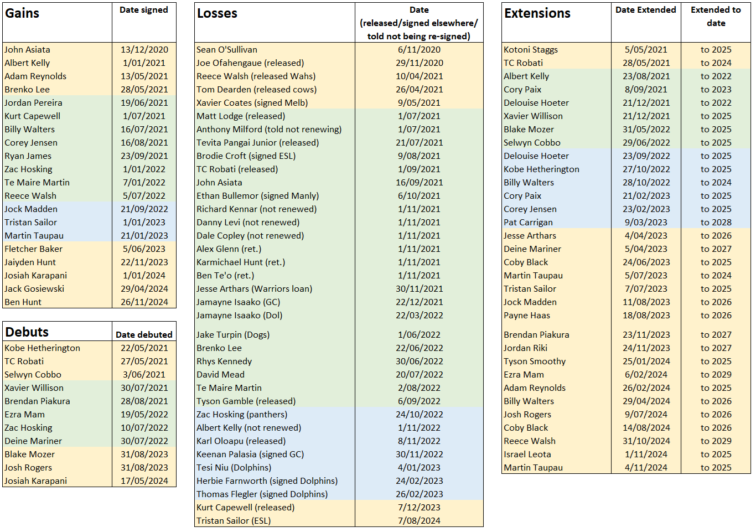Click Anthony Milford (told not renewing) cell
Viewport: 756px width, 532px height.
tap(275, 129)
